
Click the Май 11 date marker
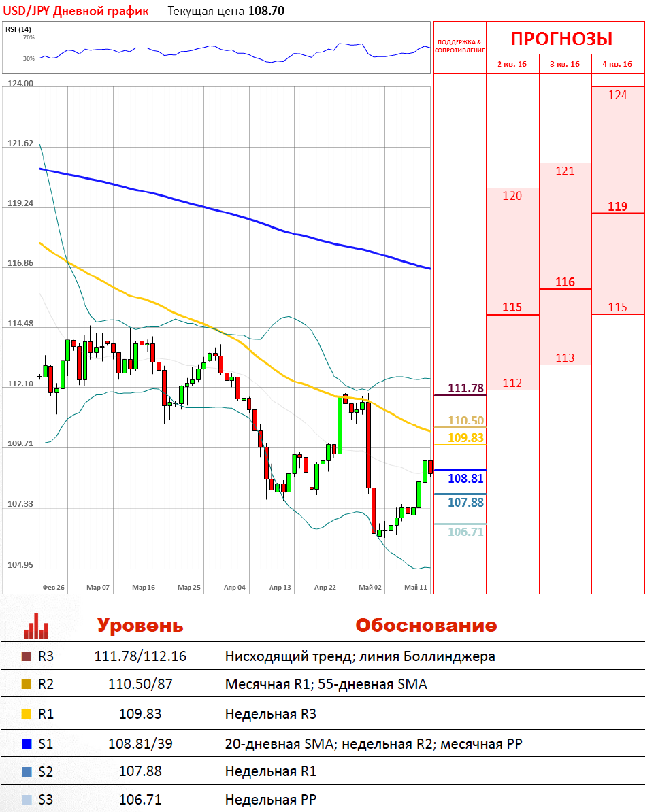coord(416,588)
